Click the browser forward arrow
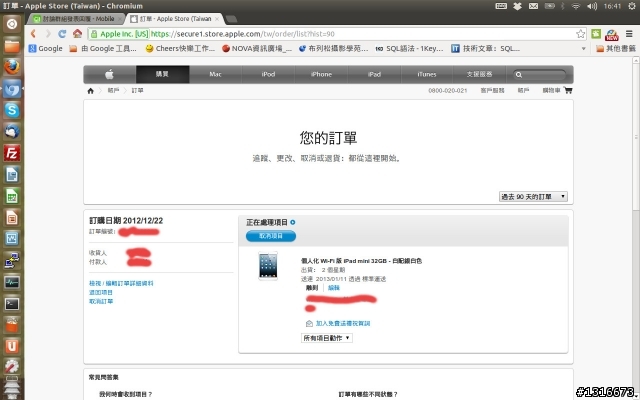Image resolution: width=640 pixels, height=400 pixels. [48, 34]
